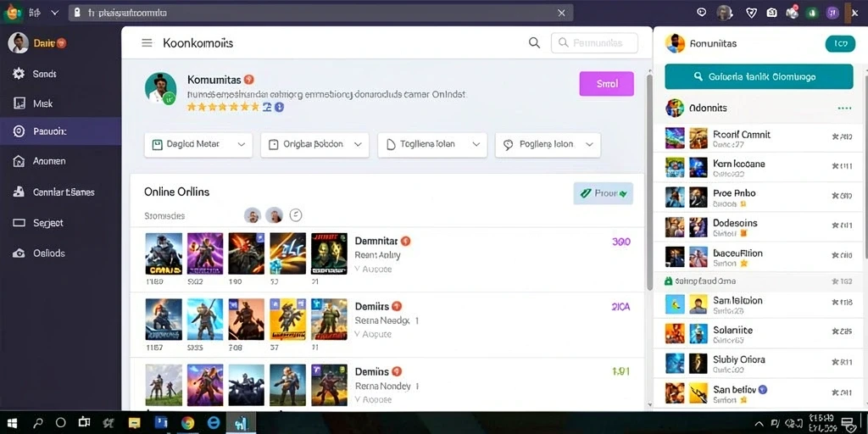Click the round icon beside Stomesdes avatars
Image resolution: width=868 pixels, height=434 pixels.
(x=296, y=215)
